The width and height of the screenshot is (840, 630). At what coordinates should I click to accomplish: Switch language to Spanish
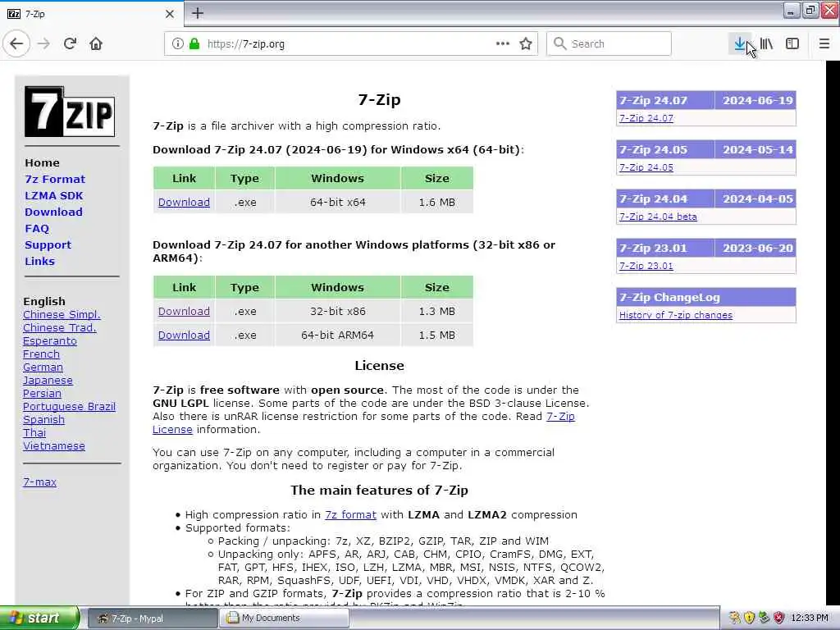click(43, 419)
